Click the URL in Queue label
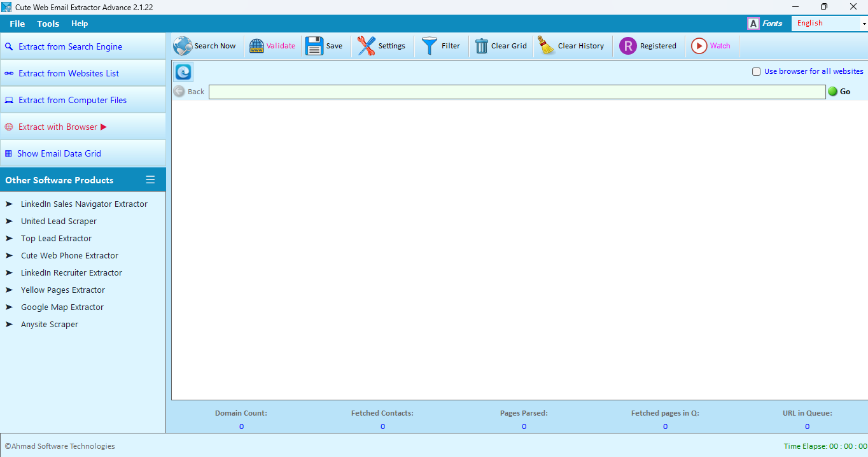This screenshot has width=868, height=457. pos(807,413)
